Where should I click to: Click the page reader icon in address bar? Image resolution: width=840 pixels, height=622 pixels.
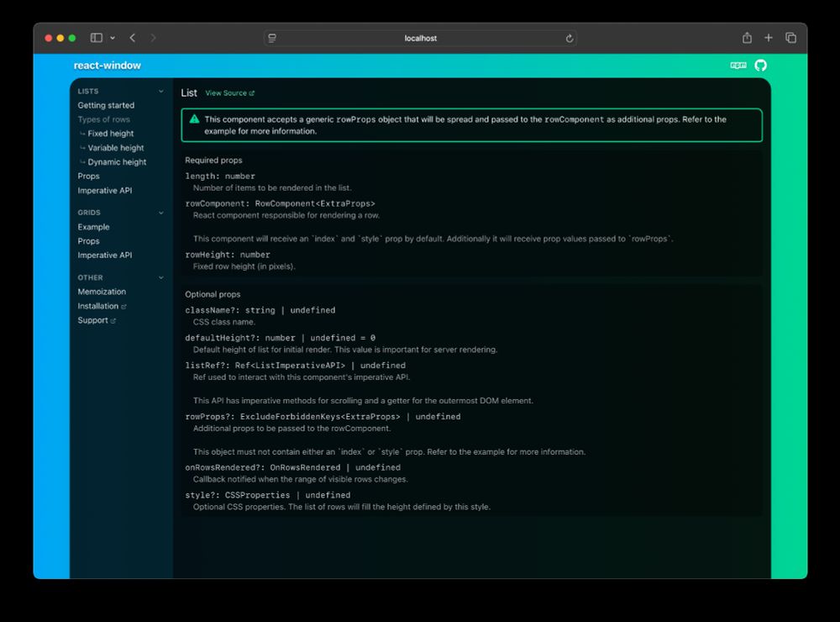pos(272,38)
